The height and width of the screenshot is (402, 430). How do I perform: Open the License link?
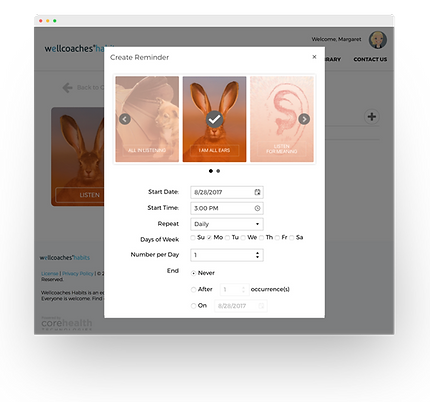pos(50,273)
